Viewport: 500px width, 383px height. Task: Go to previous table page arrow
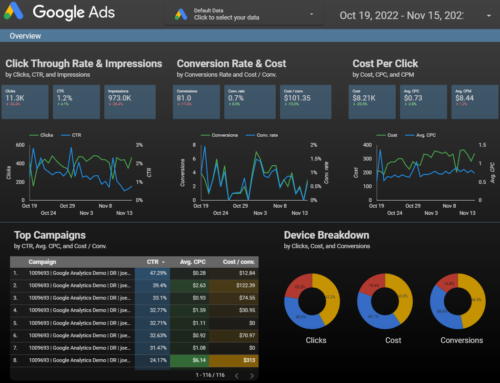237,376
